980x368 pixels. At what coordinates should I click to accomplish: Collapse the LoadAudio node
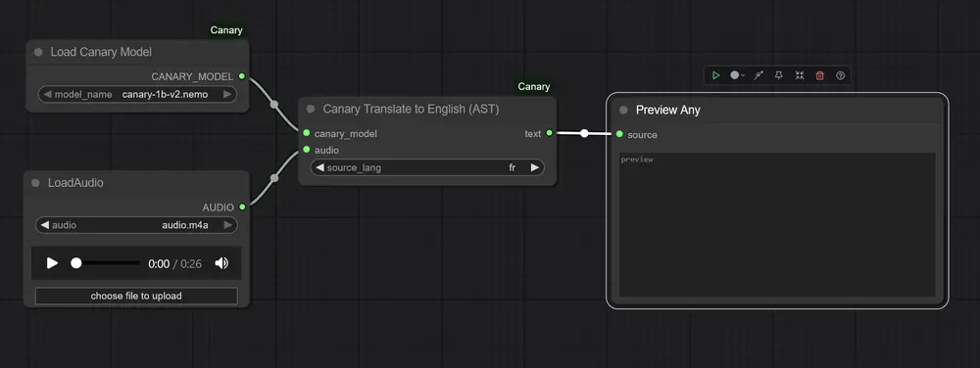pyautogui.click(x=35, y=183)
